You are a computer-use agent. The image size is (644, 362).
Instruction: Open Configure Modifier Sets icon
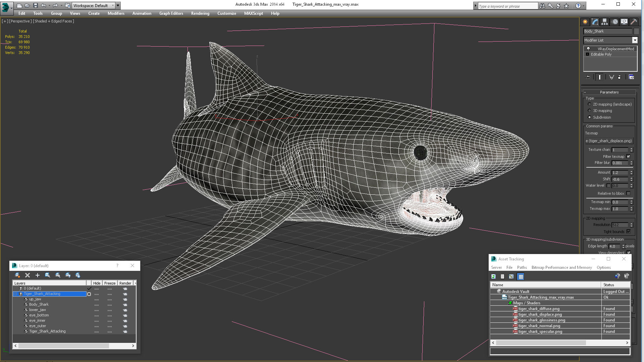[x=631, y=77]
